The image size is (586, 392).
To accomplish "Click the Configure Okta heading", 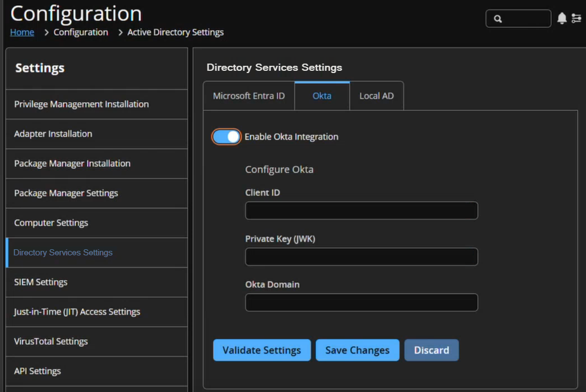I will pyautogui.click(x=279, y=170).
